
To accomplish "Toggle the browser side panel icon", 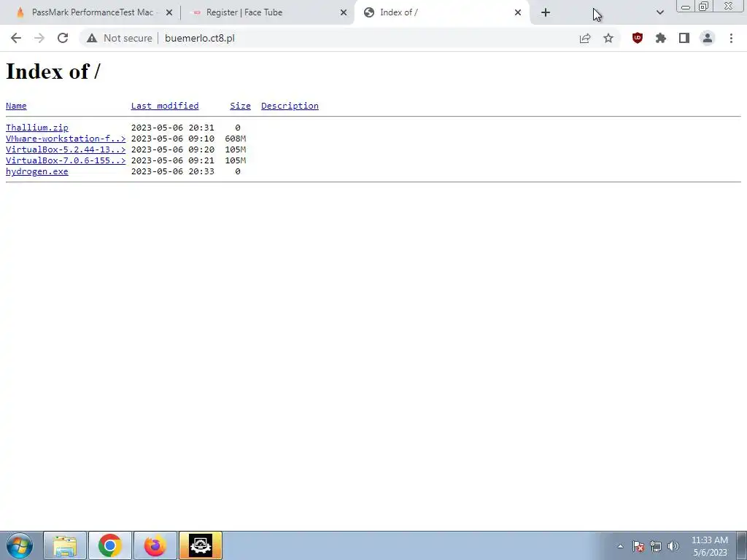I will pyautogui.click(x=684, y=38).
